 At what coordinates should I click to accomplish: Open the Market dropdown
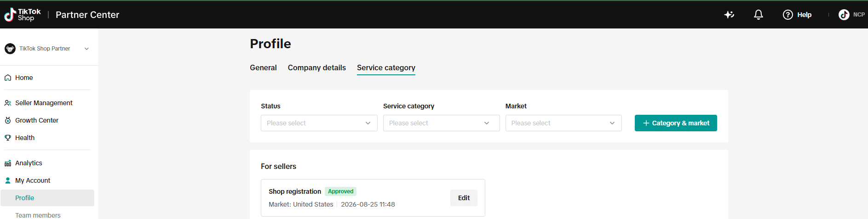pyautogui.click(x=563, y=123)
